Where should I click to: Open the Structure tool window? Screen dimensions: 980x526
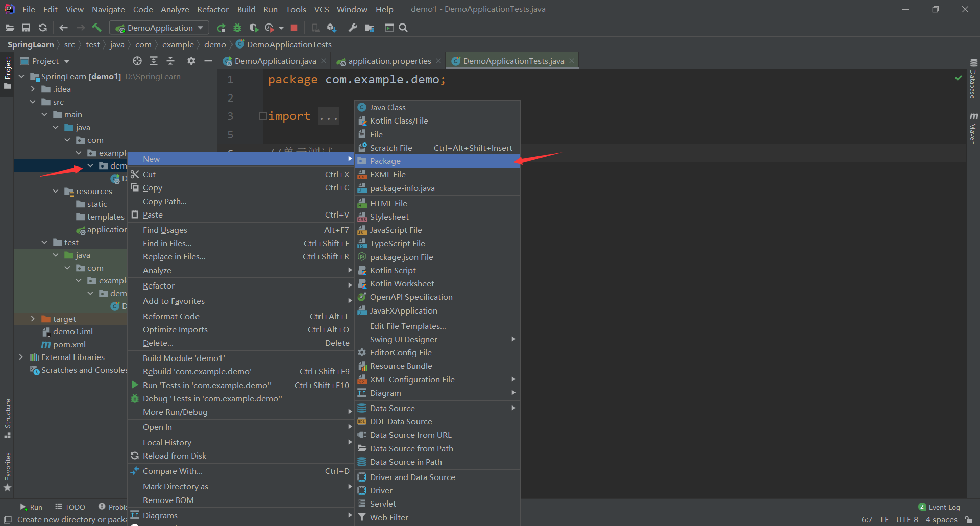[x=8, y=418]
